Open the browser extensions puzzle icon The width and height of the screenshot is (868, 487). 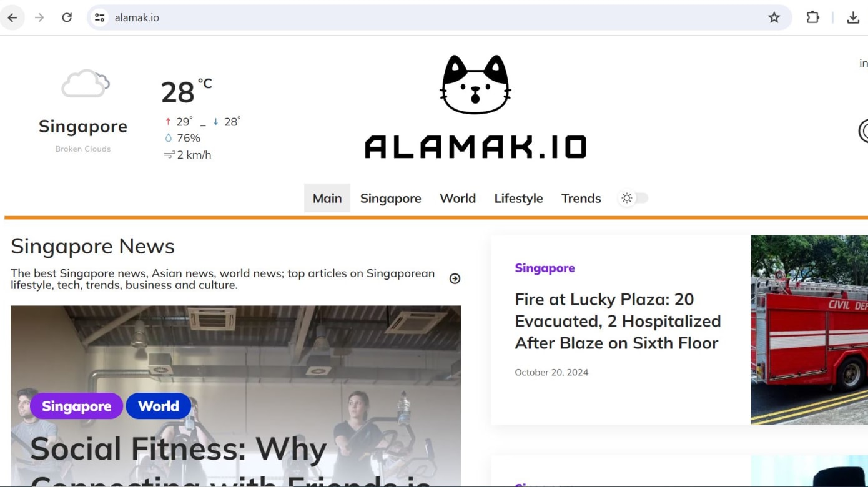click(812, 17)
